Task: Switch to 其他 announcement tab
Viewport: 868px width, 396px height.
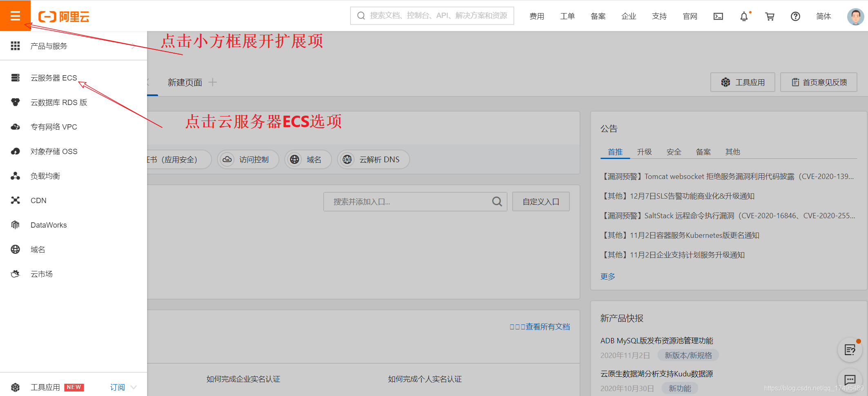Action: 733,152
